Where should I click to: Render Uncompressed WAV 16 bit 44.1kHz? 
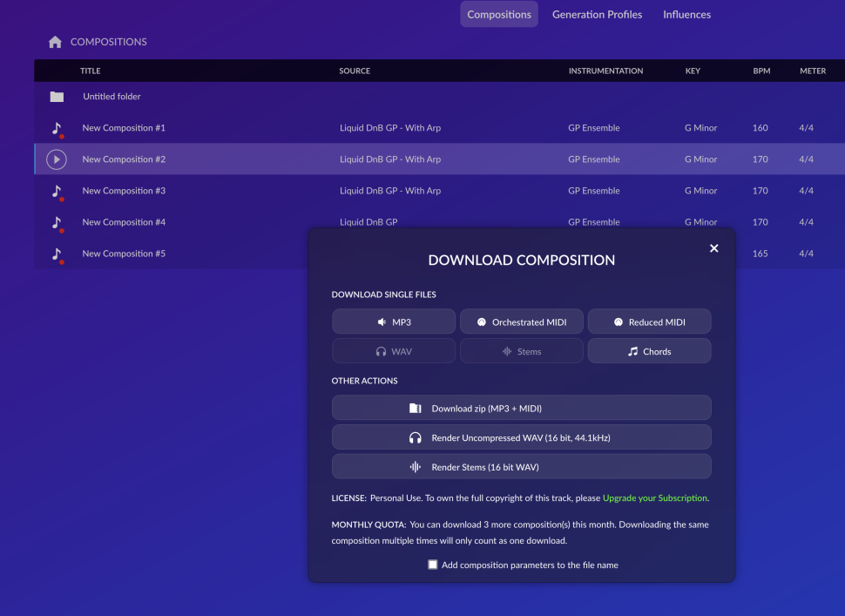click(x=521, y=437)
